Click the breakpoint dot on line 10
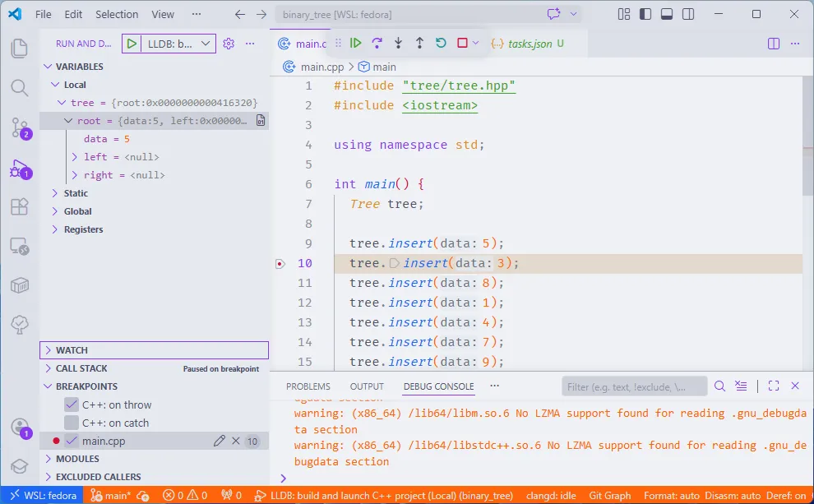 point(280,264)
